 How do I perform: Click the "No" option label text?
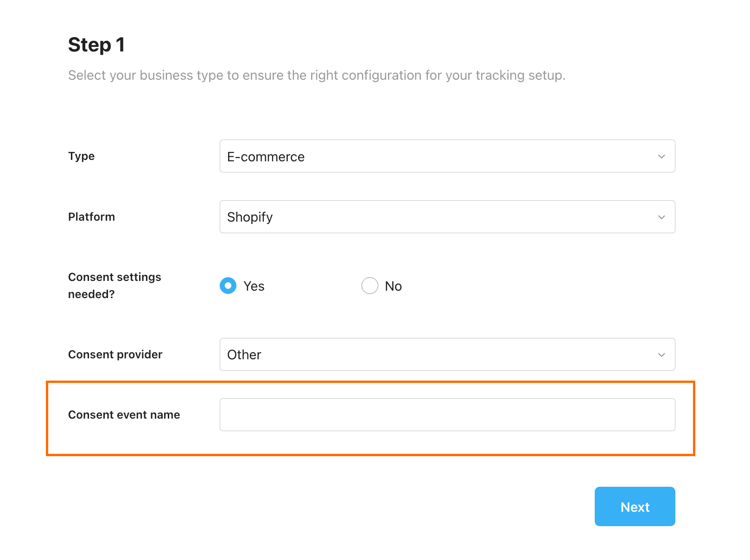(394, 286)
